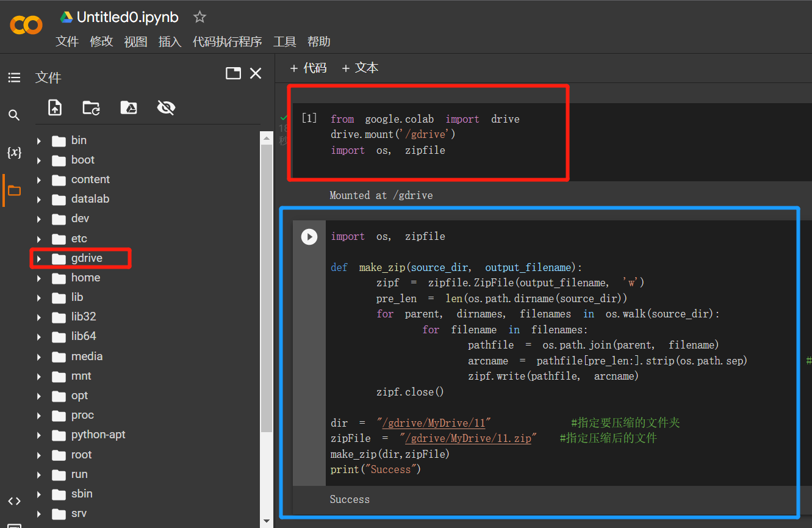Select the run folder
Image resolution: width=812 pixels, height=528 pixels.
coord(79,474)
